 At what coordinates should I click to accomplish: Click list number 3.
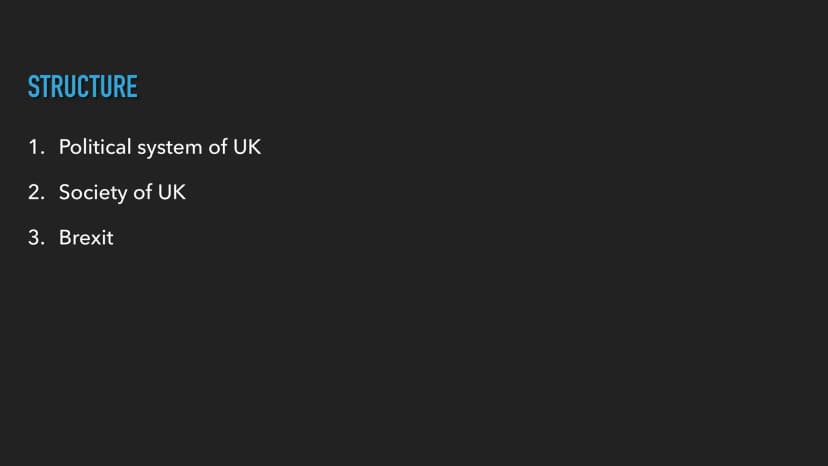click(36, 238)
